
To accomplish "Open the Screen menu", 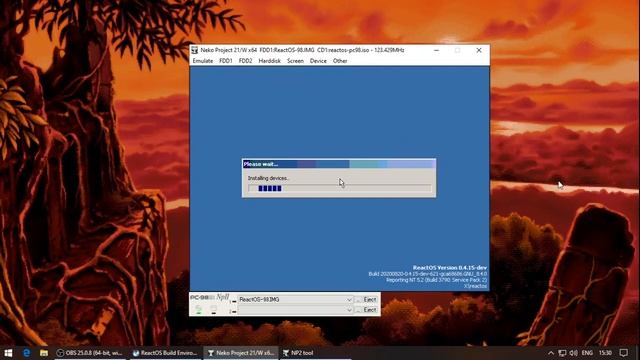I will pos(295,61).
